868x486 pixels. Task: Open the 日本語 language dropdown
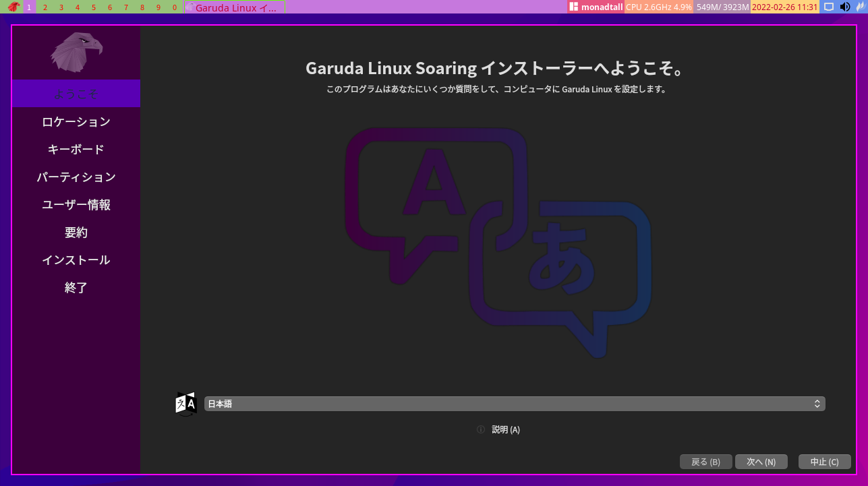[515, 404]
